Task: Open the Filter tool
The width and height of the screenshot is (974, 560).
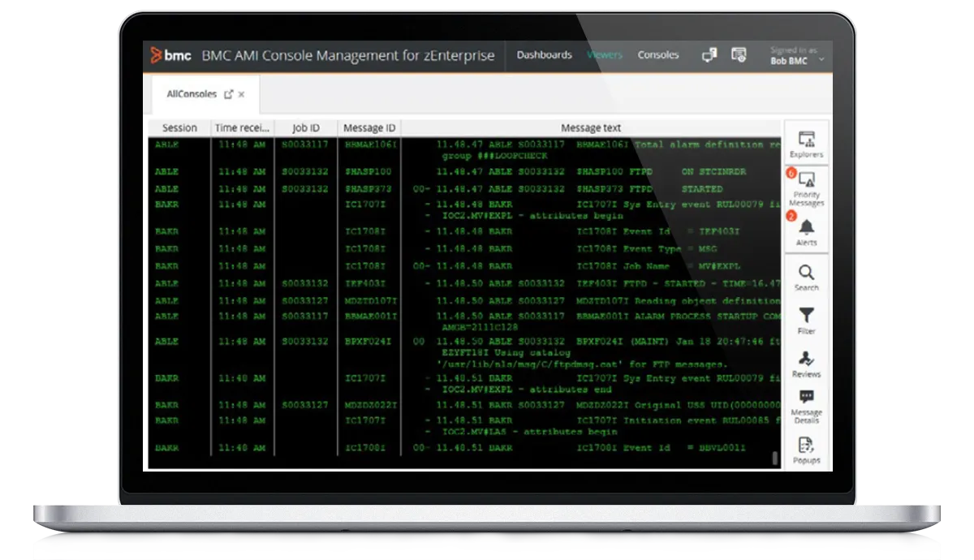Action: point(806,320)
